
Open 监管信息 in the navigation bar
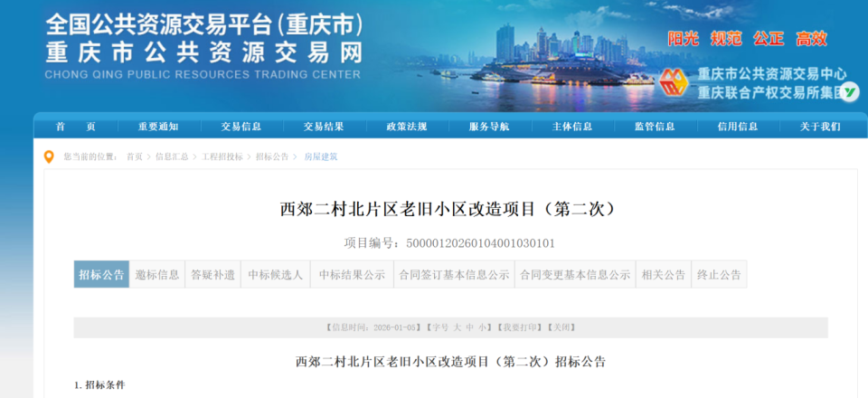pyautogui.click(x=655, y=127)
